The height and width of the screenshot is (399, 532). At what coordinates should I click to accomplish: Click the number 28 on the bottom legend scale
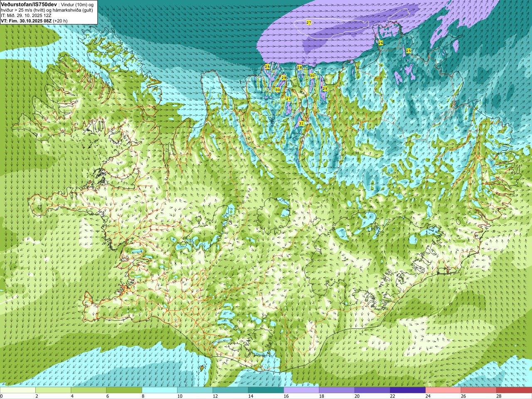pos(498,396)
